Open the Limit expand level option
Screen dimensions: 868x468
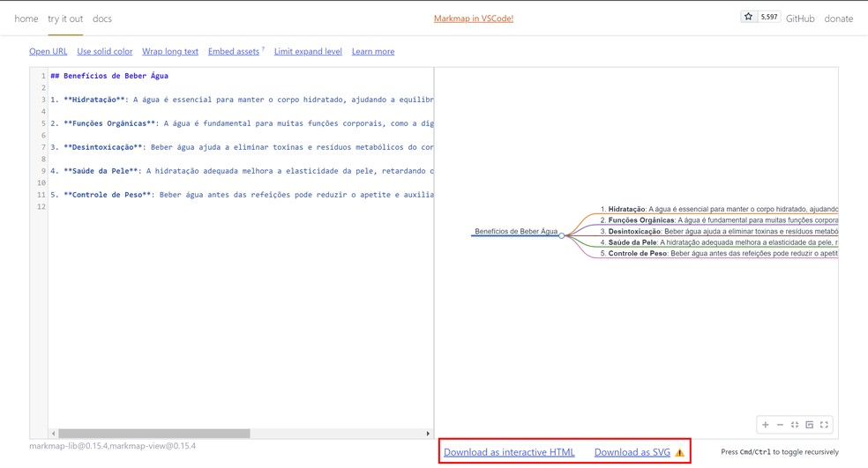tap(308, 51)
